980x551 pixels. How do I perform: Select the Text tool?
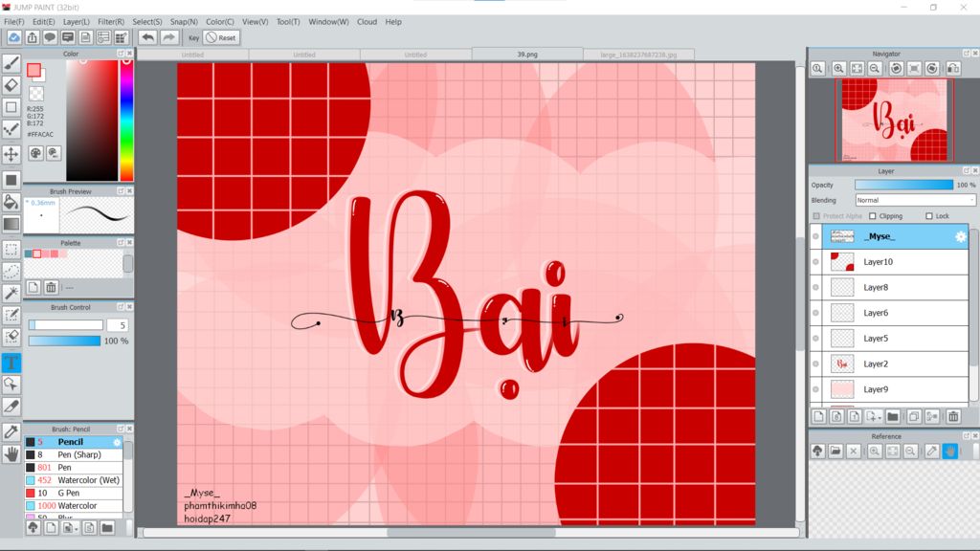tap(11, 363)
